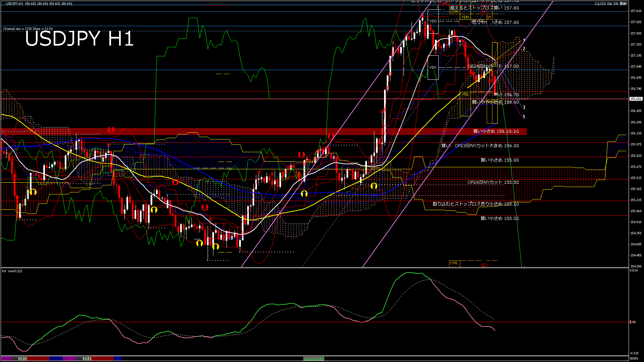Select the OP26日NYカット 155.50 label
Viewport: 644px width, 362px height.
[493, 182]
